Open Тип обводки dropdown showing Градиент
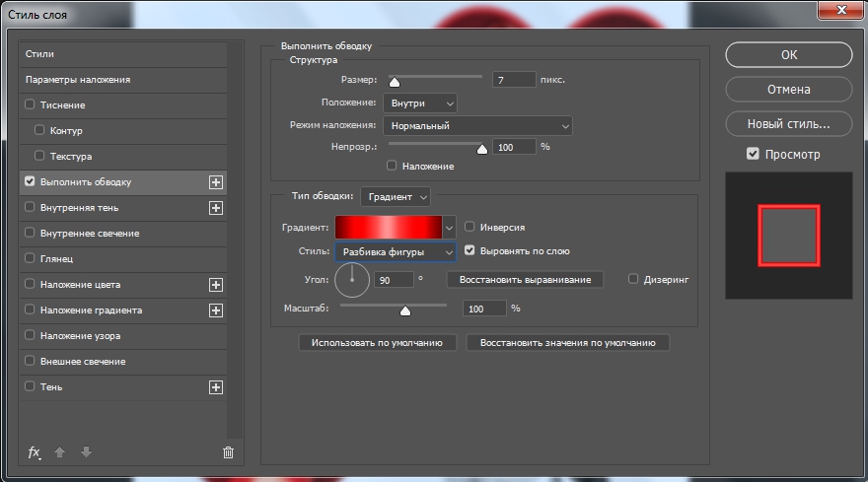 click(396, 196)
